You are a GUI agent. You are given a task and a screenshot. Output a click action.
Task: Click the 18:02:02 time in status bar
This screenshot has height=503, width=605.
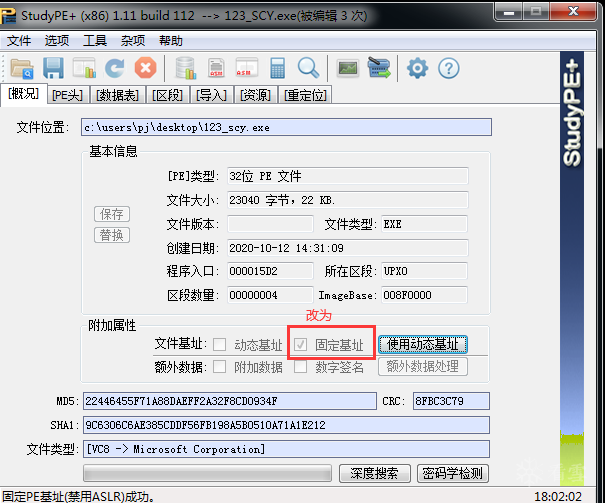point(558,496)
